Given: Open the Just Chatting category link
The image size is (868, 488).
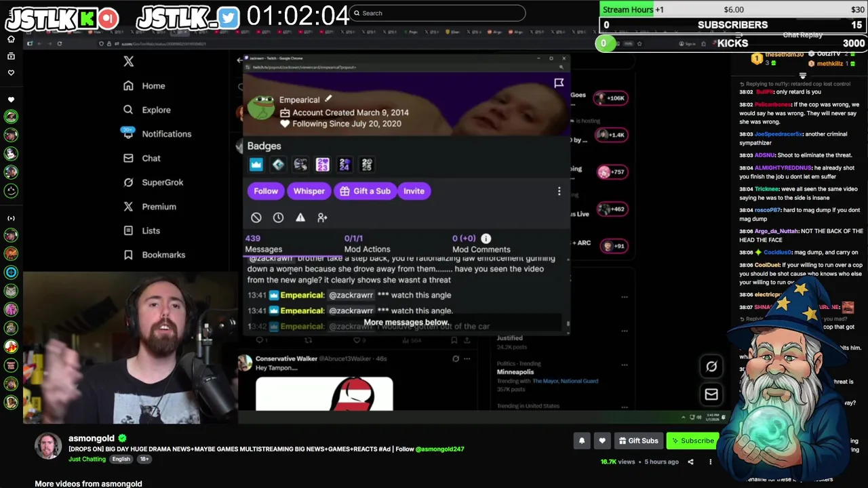Looking at the screenshot, I should click(87, 459).
